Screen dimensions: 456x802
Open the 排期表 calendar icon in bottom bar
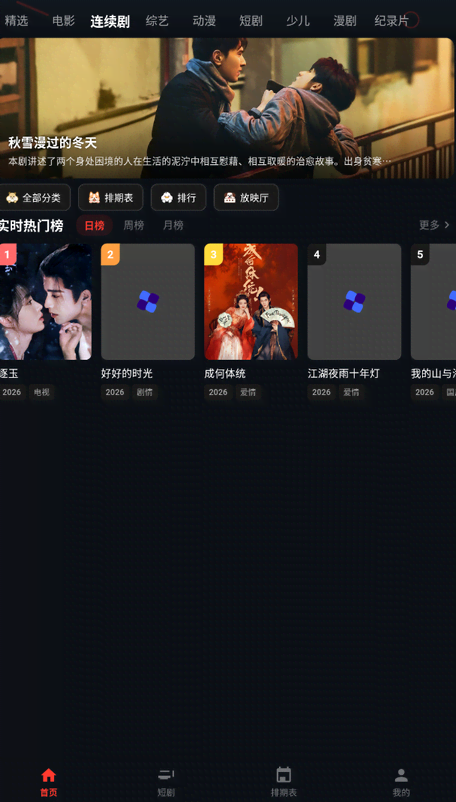pos(284,775)
